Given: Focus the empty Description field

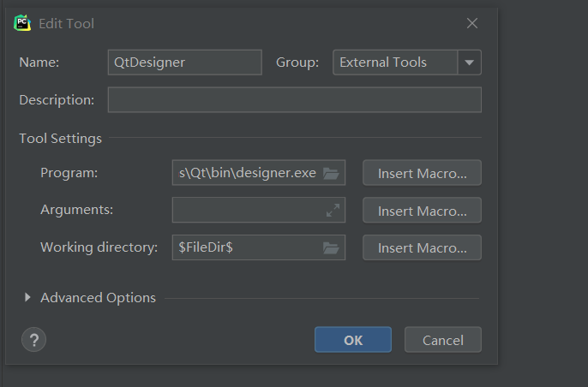Looking at the screenshot, I should pyautogui.click(x=294, y=100).
